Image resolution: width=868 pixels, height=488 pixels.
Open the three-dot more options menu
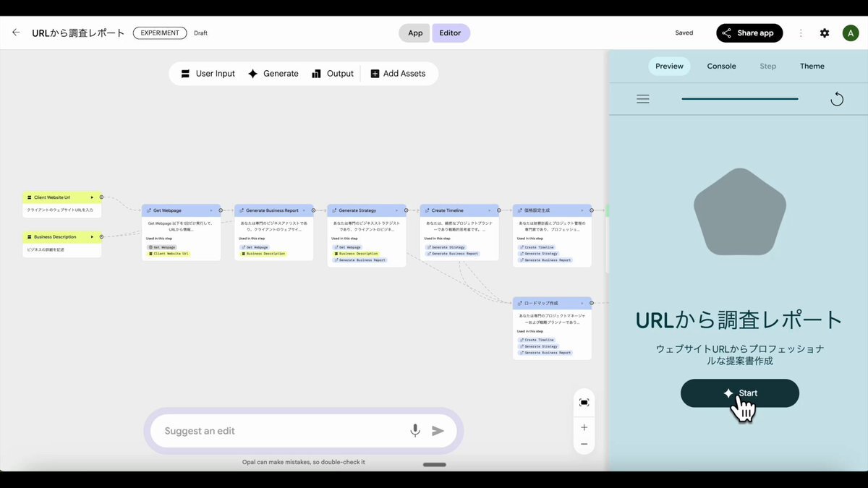pyautogui.click(x=801, y=33)
